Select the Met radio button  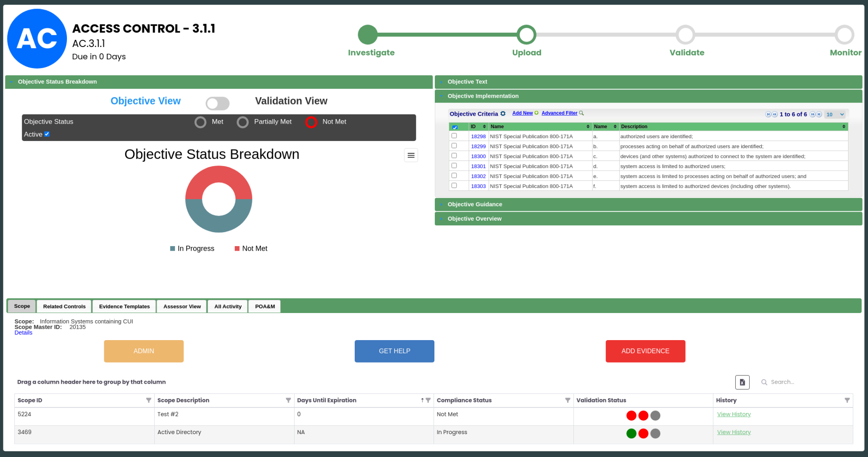pos(200,122)
